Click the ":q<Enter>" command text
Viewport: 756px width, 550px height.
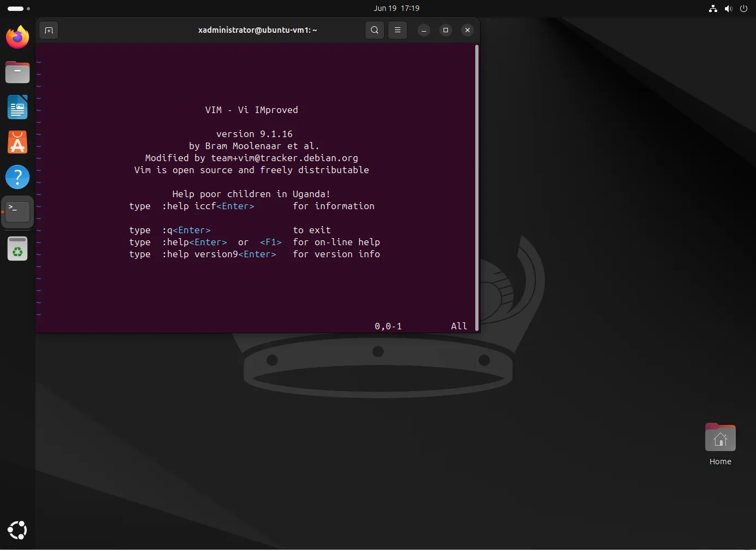click(186, 230)
